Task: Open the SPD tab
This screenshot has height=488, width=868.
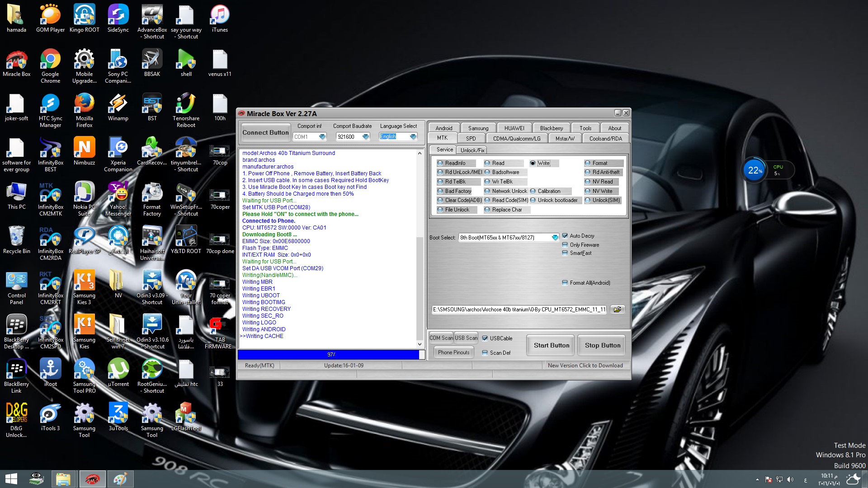Action: point(471,139)
